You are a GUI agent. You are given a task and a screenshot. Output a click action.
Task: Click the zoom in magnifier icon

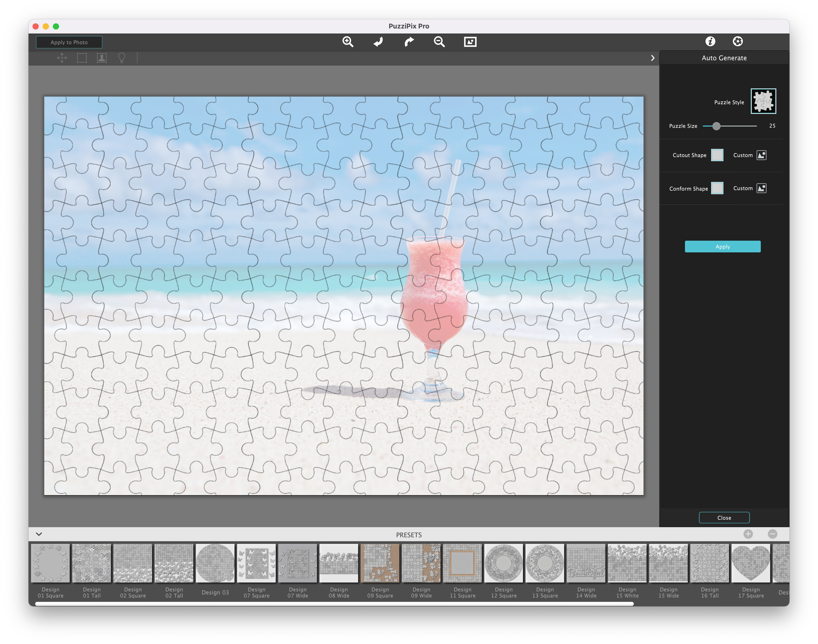[348, 42]
